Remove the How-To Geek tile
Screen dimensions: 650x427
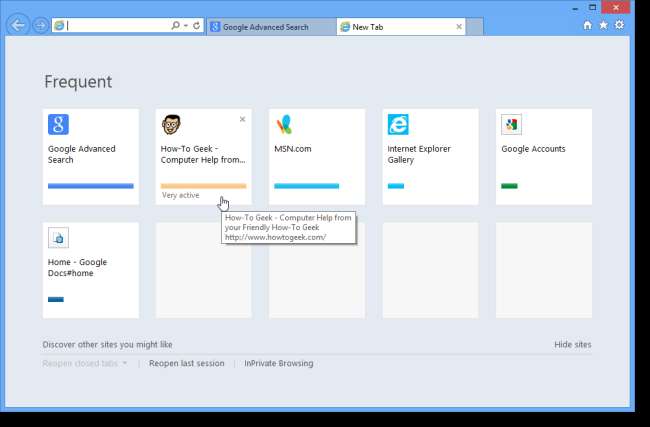[x=243, y=119]
